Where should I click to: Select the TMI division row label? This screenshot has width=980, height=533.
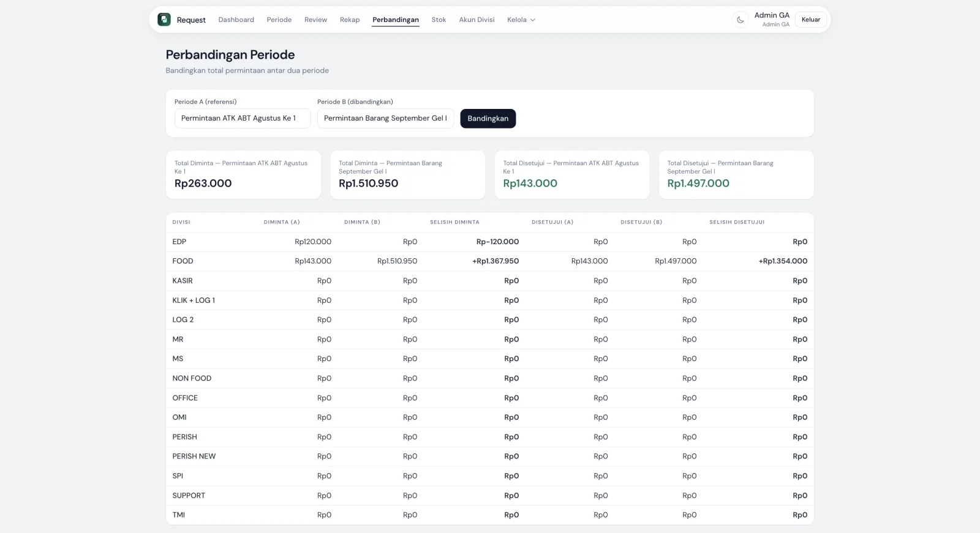pyautogui.click(x=179, y=515)
